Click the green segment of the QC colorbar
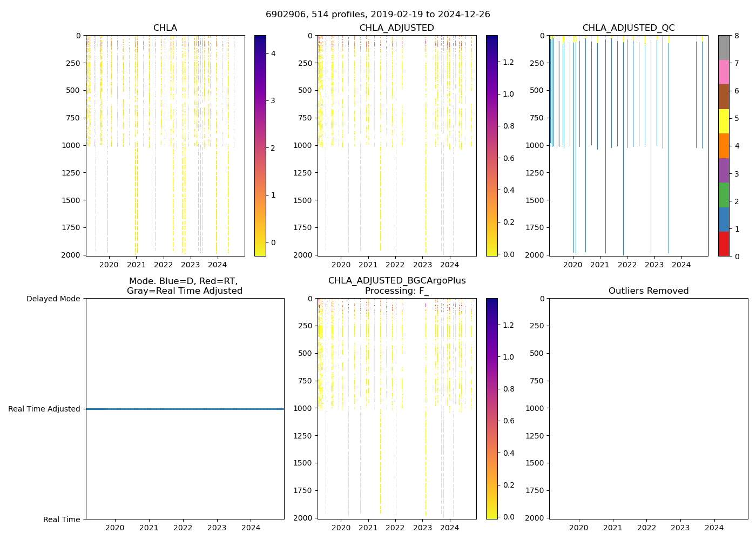 724,195
